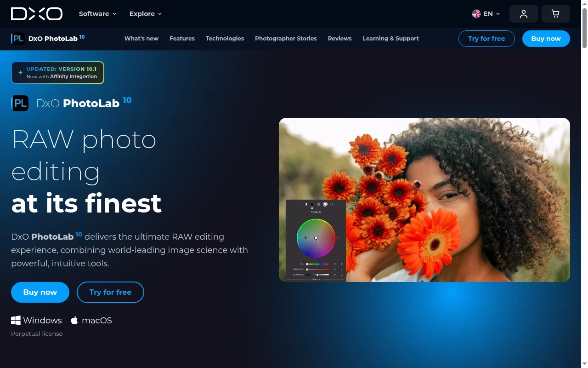Screen dimensions: 588x368
Task: Click the Apple macOS logo icon
Action: (x=74, y=320)
